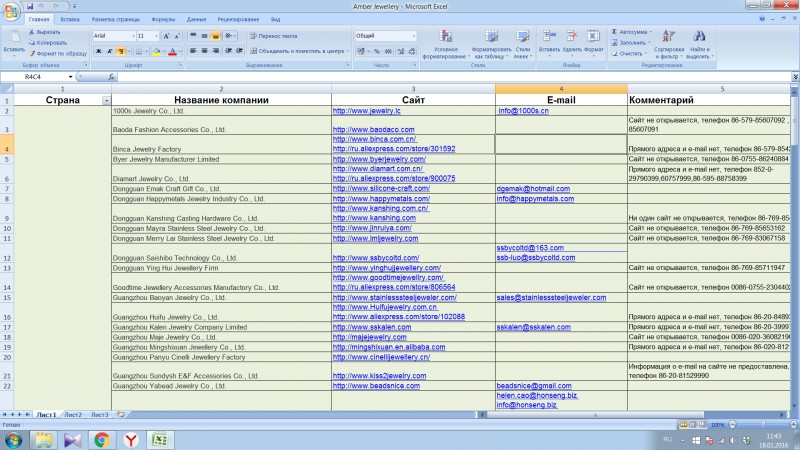Open Find & Select (Найти и выделить) binoculars
Image resolution: width=800 pixels, height=450 pixels.
699,44
